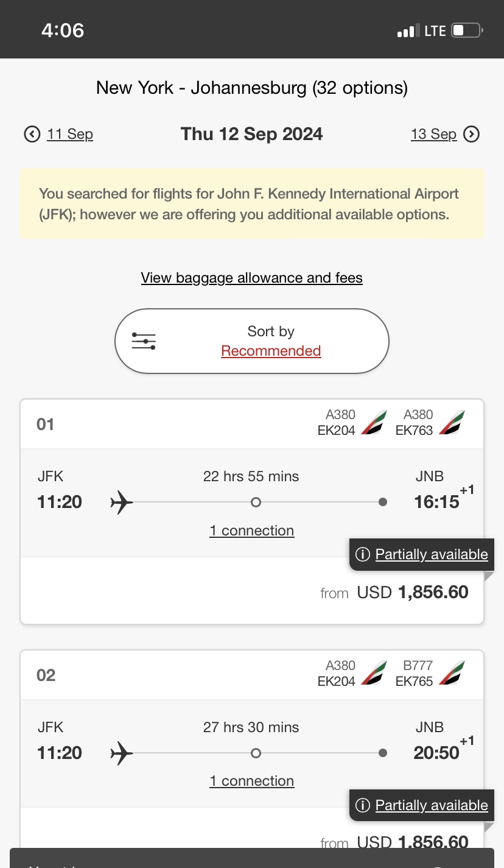Go to 11 Sep date
Screen dimensions: 504x868
[70, 134]
